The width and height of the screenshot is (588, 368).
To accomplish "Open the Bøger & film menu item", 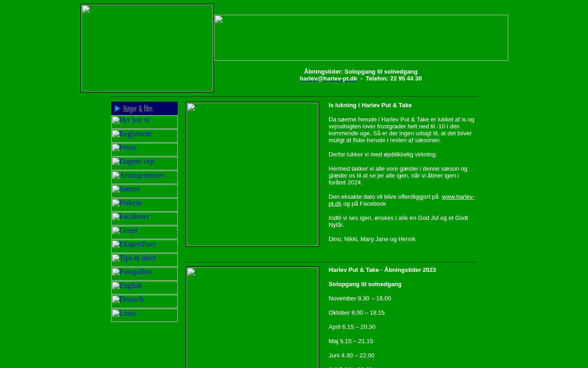I will coord(144,109).
